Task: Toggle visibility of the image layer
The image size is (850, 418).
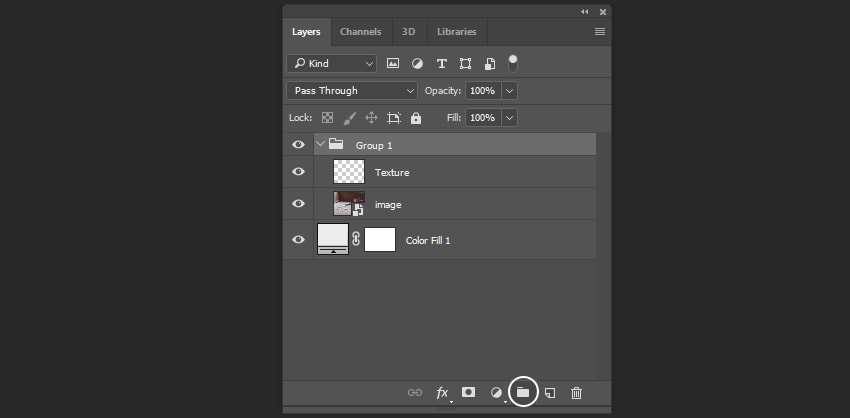Action: (x=298, y=204)
